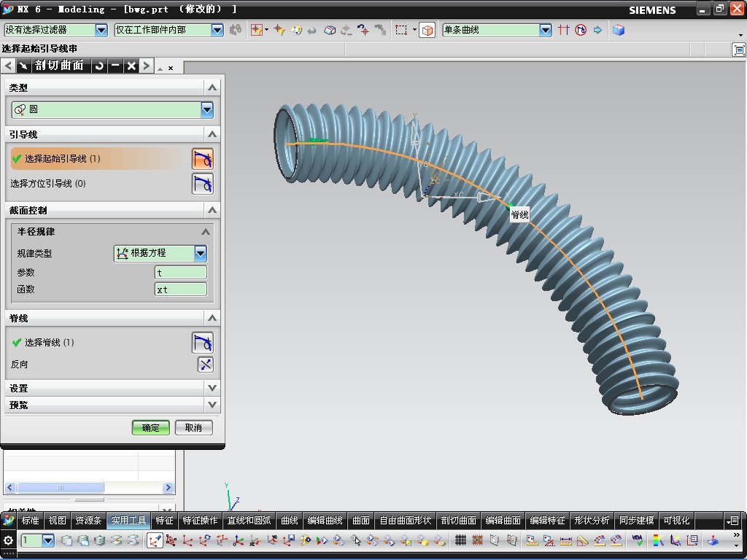
Task: Switch to the 剖切曲面 toolbar tab
Action: pos(458,521)
